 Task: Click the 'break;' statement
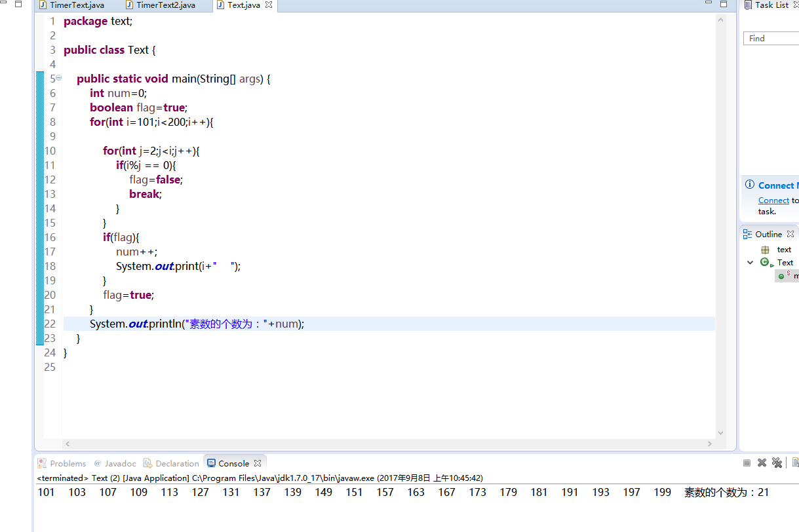(x=146, y=194)
